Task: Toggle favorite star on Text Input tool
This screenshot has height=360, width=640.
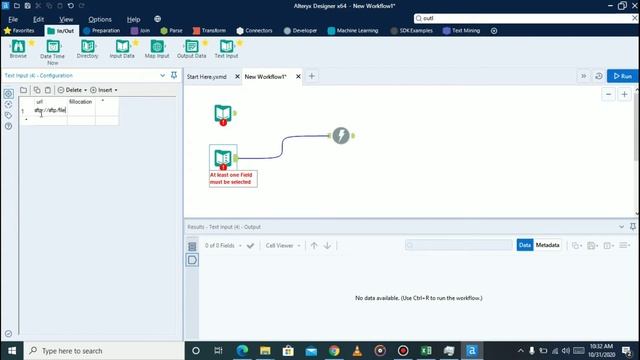Action: pos(240,42)
